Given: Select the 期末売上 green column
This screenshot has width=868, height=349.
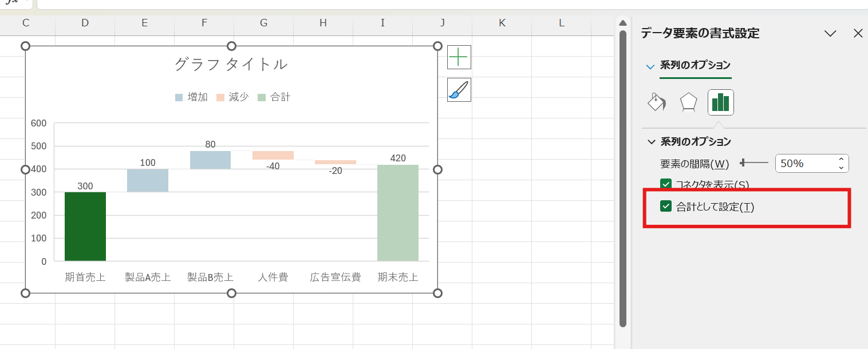Looking at the screenshot, I should (x=397, y=212).
